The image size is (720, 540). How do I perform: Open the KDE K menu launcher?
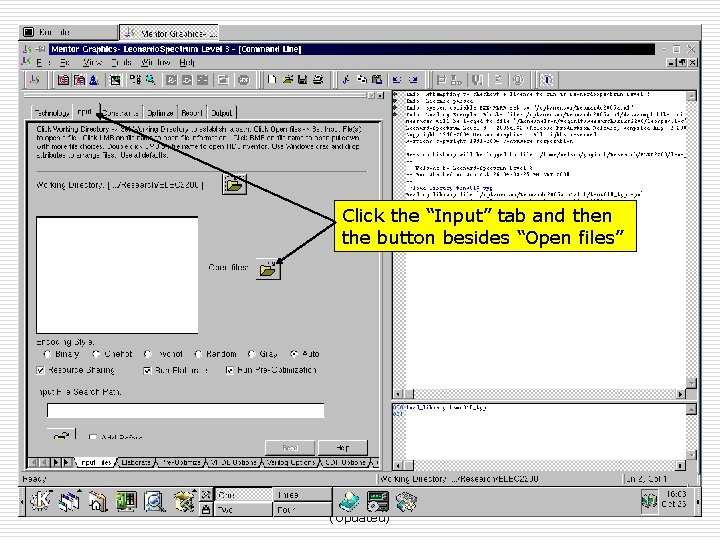pyautogui.click(x=40, y=501)
